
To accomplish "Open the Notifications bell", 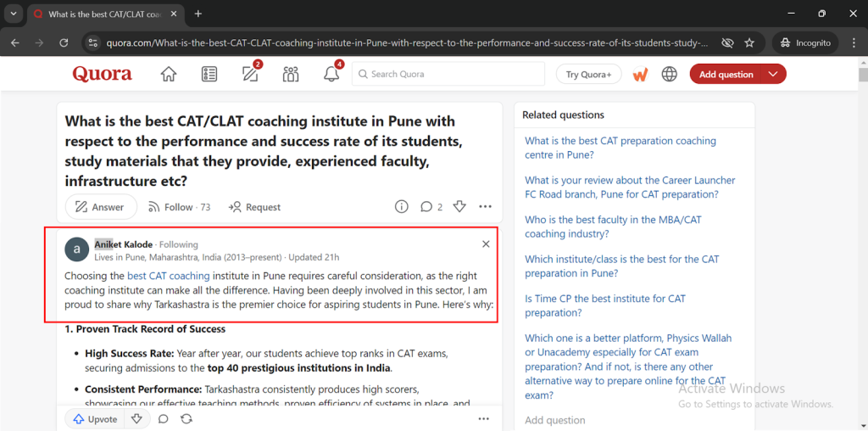I will click(331, 74).
